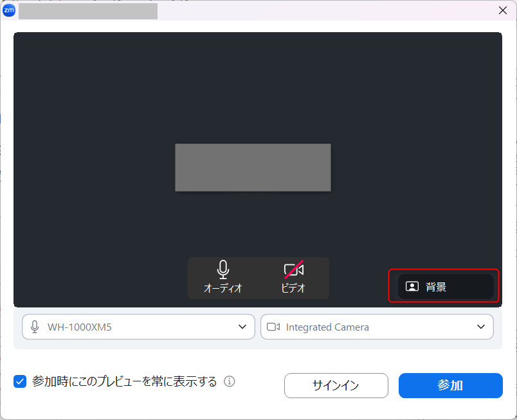Click microphone icon inside WH-1000XM5 selector
The width and height of the screenshot is (517, 420).
point(35,327)
